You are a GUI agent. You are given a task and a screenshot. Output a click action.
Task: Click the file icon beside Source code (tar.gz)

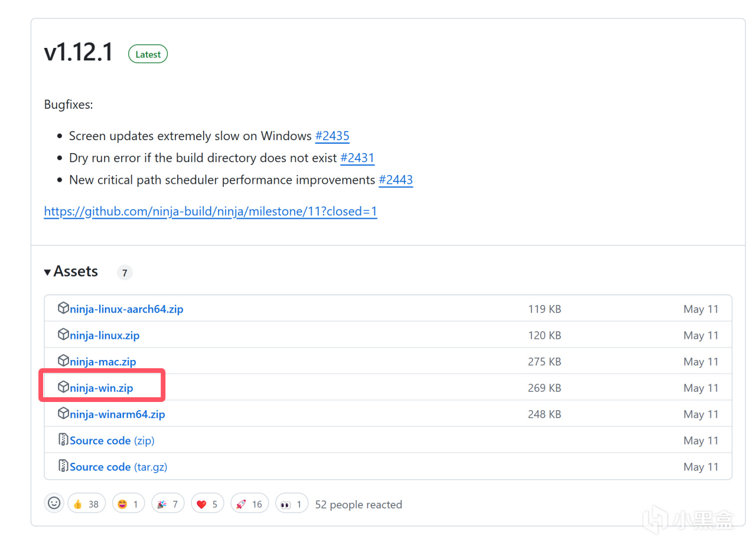[x=63, y=466]
